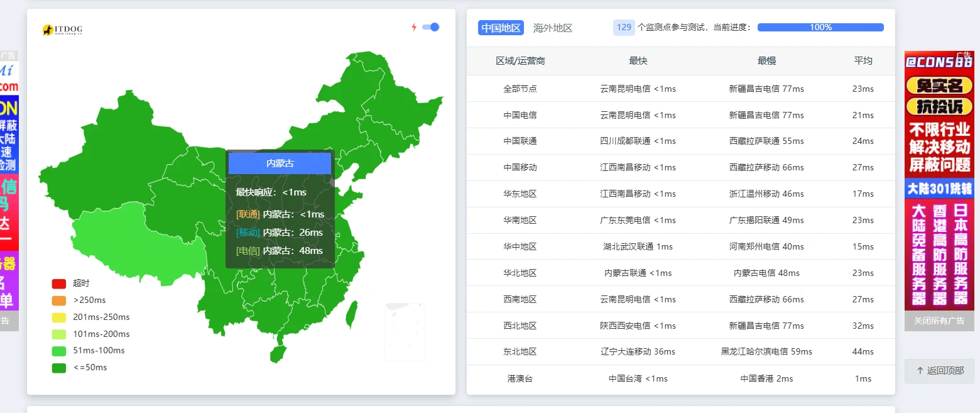980x413 pixels.
Task: Click the red 超时 legend swatch
Action: pos(58,284)
